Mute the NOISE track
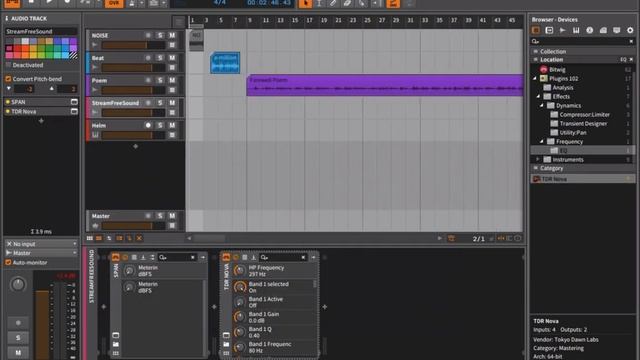The image size is (640, 360). [x=172, y=36]
